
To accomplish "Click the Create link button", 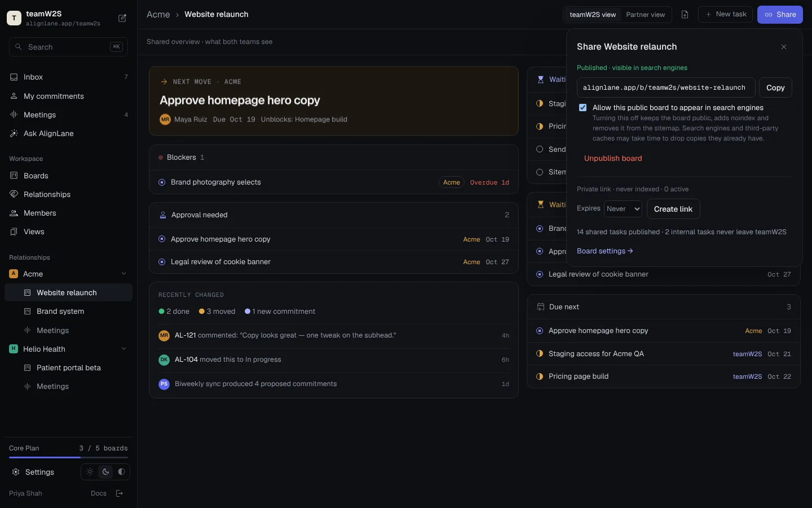I will point(673,209).
